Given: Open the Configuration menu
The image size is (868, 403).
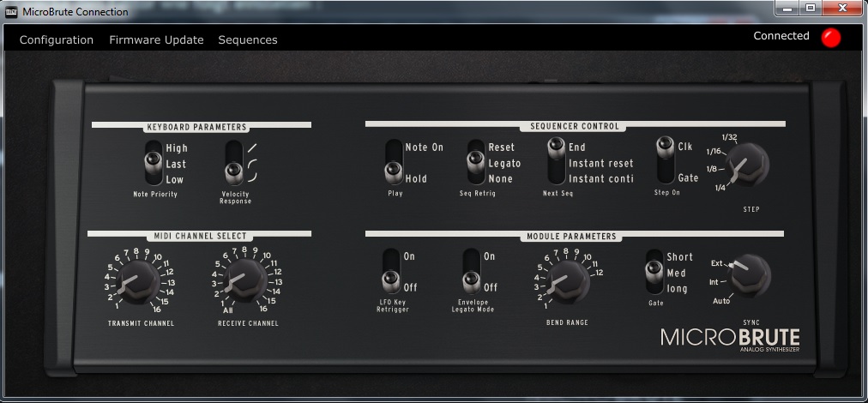Looking at the screenshot, I should pos(57,39).
